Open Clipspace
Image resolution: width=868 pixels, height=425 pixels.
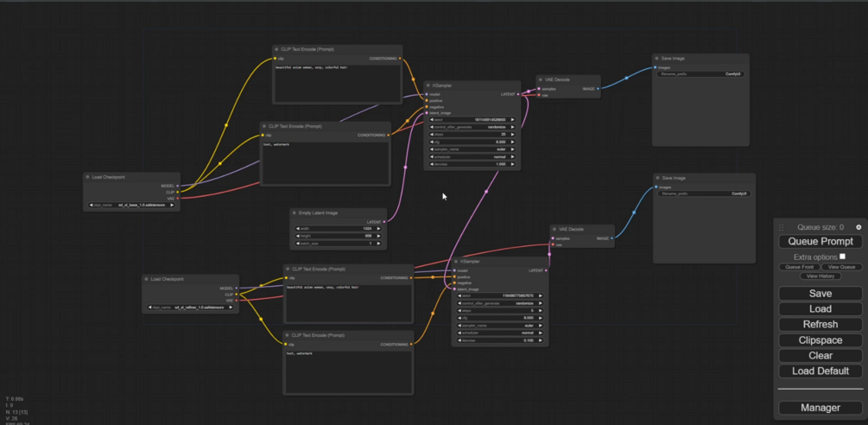click(x=820, y=340)
